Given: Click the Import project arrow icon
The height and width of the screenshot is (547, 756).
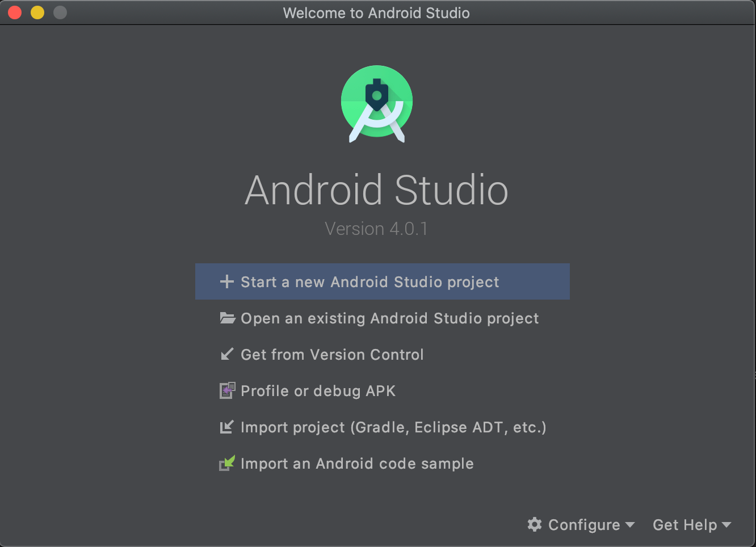Looking at the screenshot, I should 226,427.
